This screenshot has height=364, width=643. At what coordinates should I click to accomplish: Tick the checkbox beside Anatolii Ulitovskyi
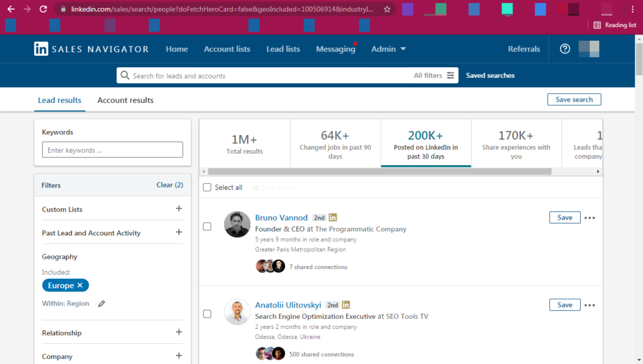207,314
